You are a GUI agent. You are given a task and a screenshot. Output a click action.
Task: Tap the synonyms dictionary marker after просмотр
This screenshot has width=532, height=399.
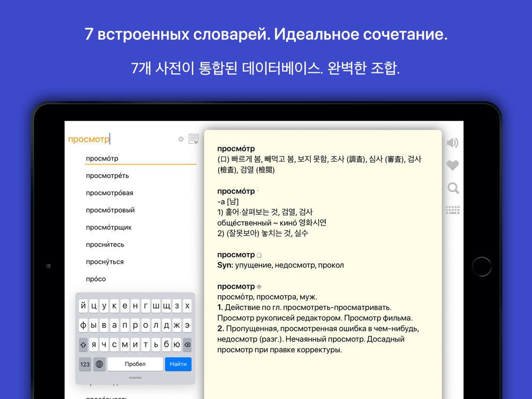coord(259,255)
